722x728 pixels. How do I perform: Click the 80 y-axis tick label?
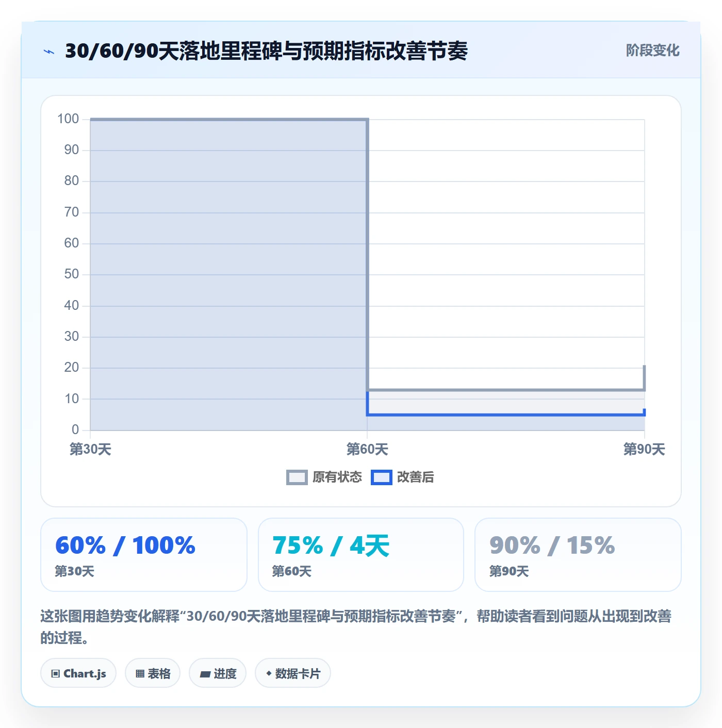[72, 181]
